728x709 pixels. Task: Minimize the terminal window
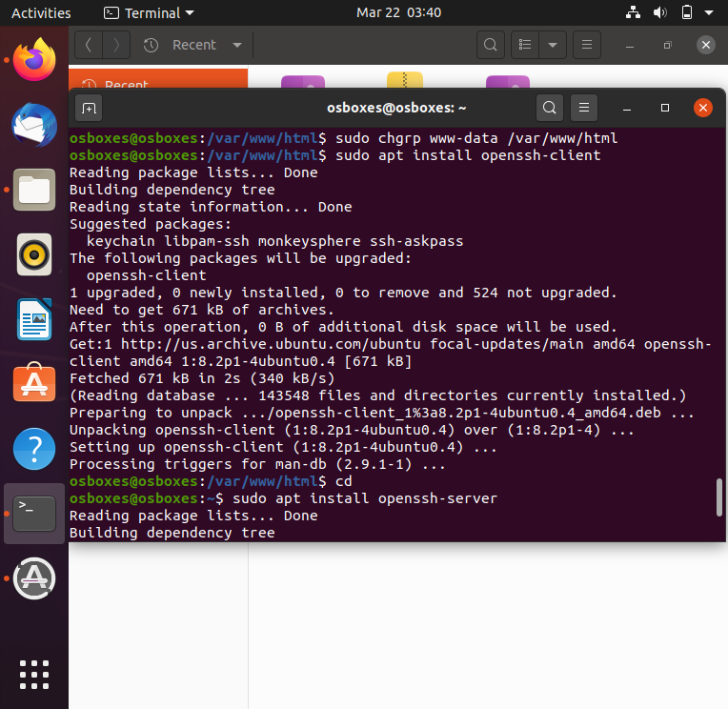(627, 109)
